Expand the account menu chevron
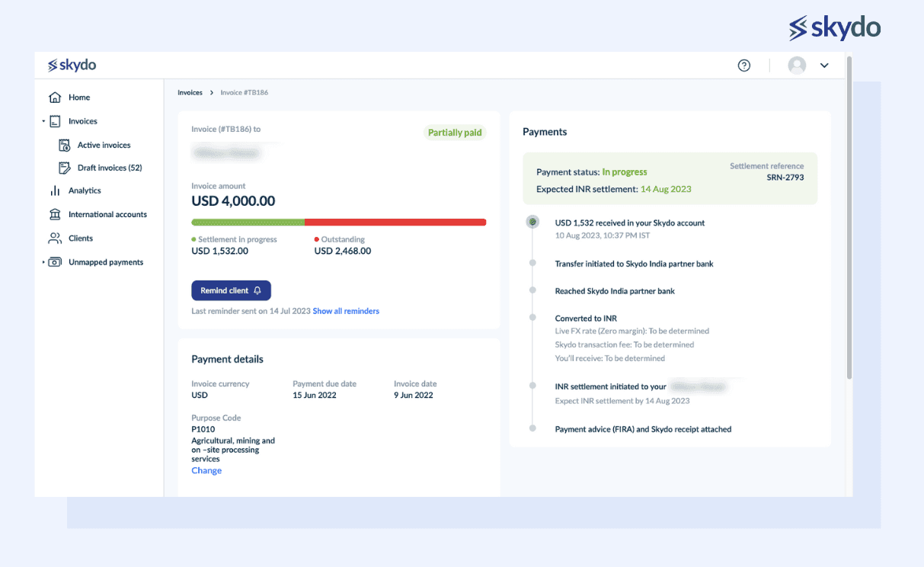The width and height of the screenshot is (924, 567). tap(824, 66)
